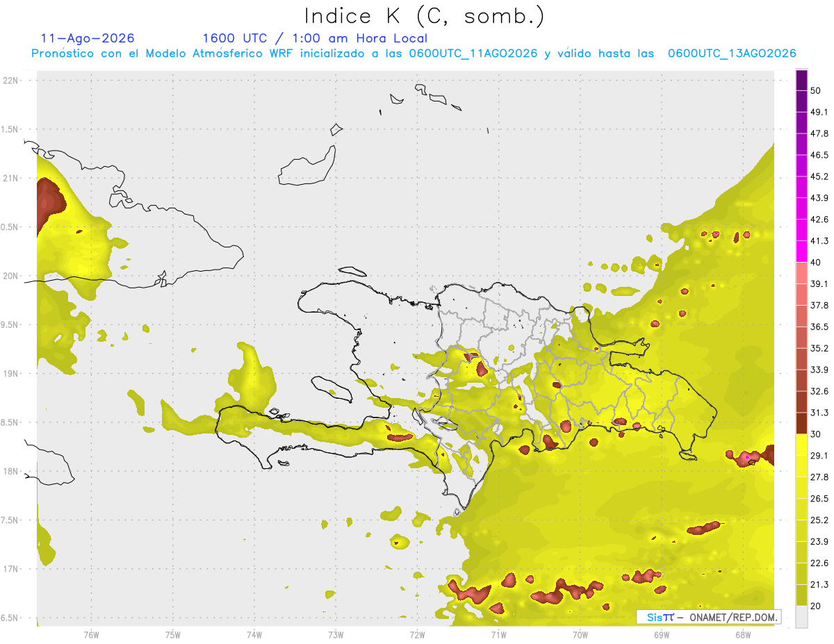This screenshot has width=834, height=644.
Task: Click the title 'Indice K (C, somb.)'
Action: pos(425,16)
